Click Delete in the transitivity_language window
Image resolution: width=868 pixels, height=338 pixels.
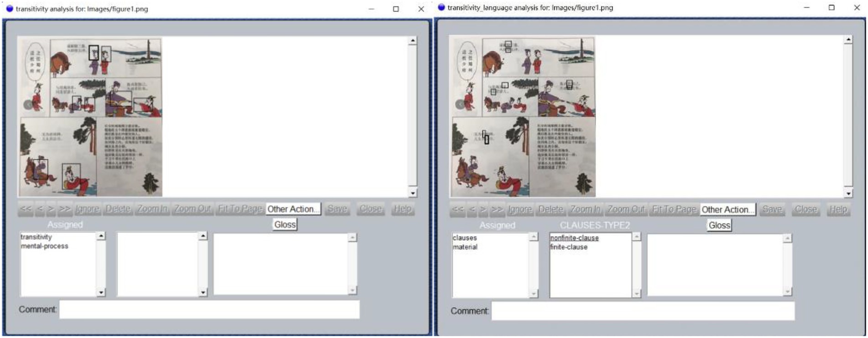(551, 210)
